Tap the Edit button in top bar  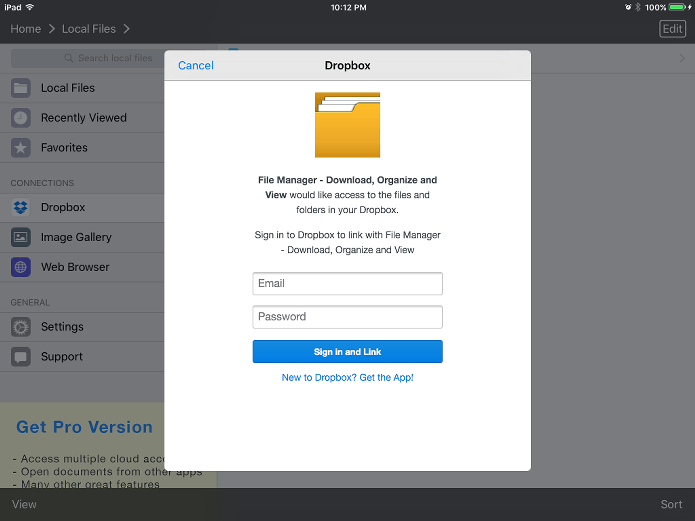(x=672, y=29)
